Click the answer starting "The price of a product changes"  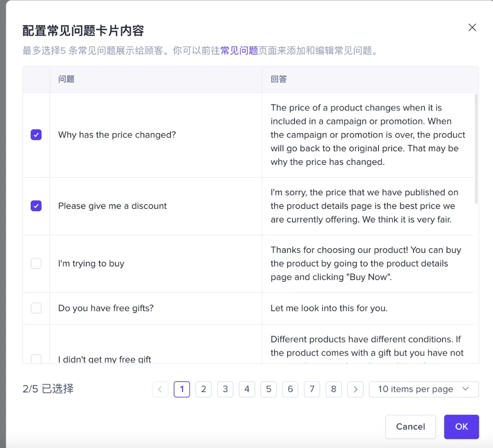pyautogui.click(x=368, y=135)
